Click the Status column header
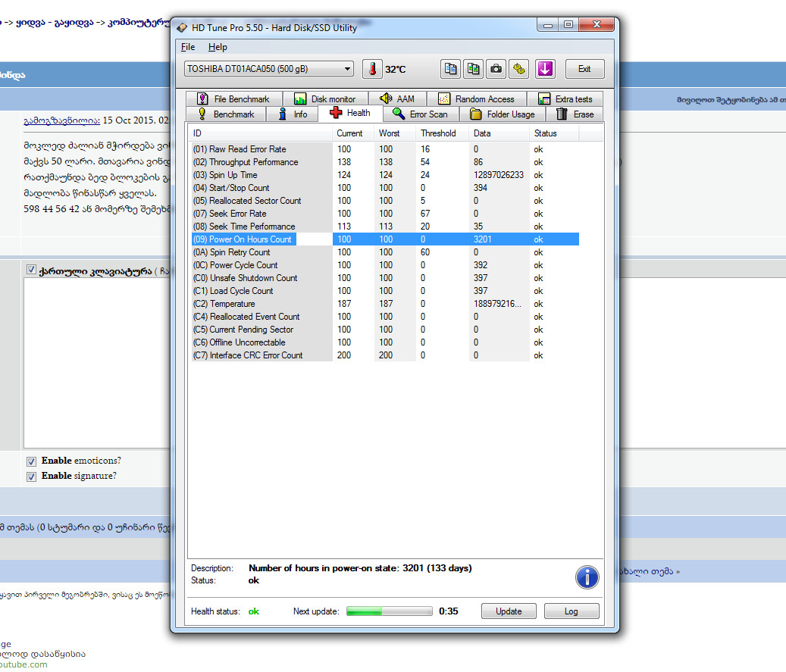The width and height of the screenshot is (786, 672). [554, 133]
